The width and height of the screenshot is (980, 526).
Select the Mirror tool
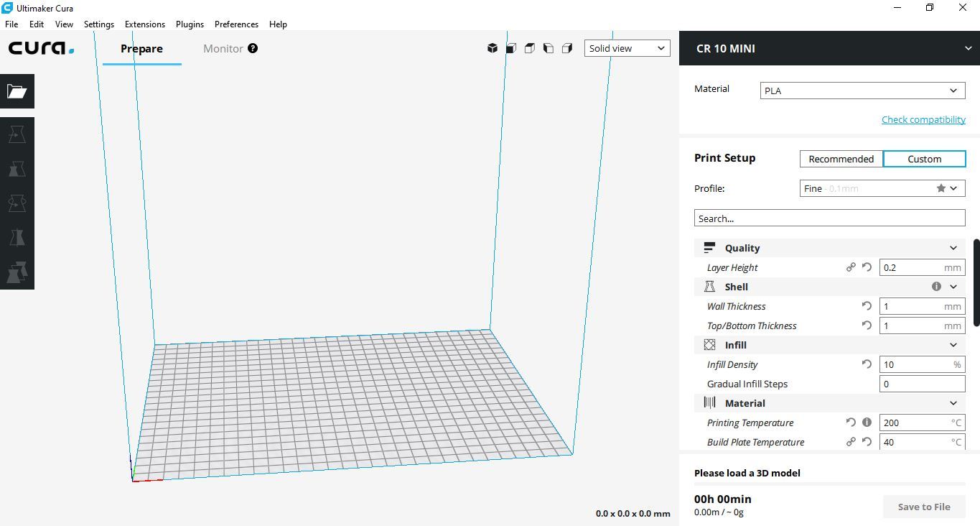pyautogui.click(x=16, y=237)
